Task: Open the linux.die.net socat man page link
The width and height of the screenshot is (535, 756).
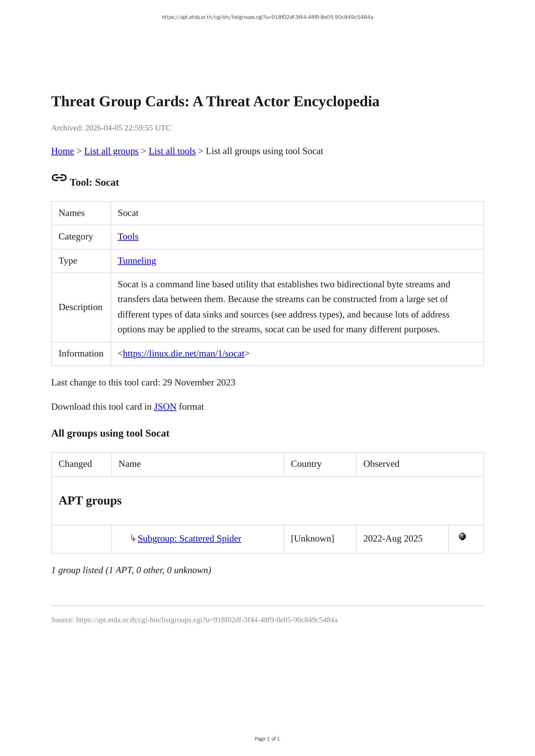Action: tap(184, 354)
